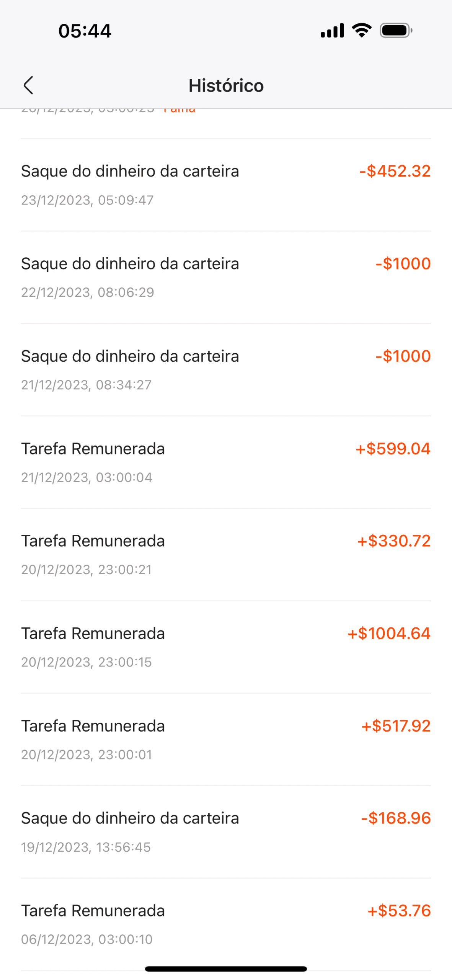Tap the Wi-Fi status icon
This screenshot has width=452, height=980.
tap(361, 31)
